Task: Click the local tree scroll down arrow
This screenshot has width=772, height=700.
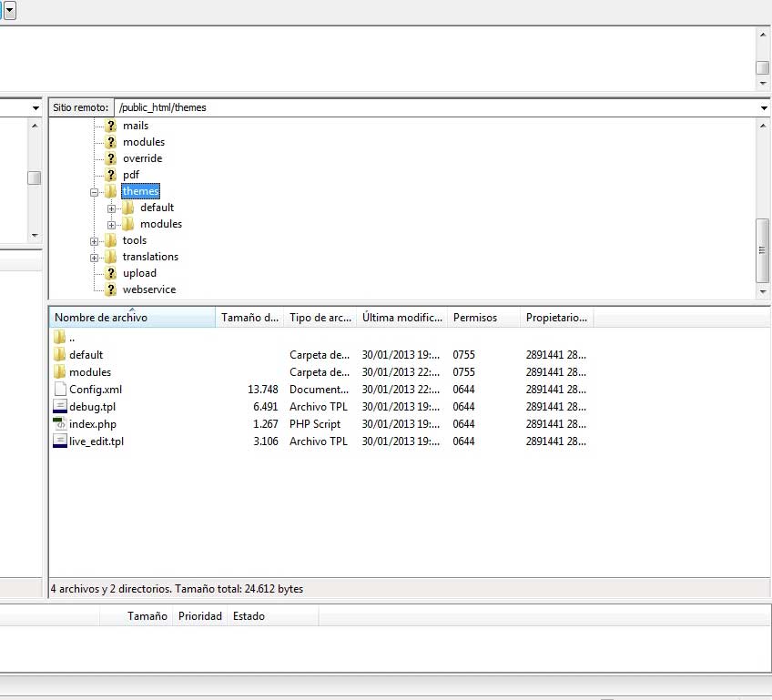Action: tap(35, 235)
